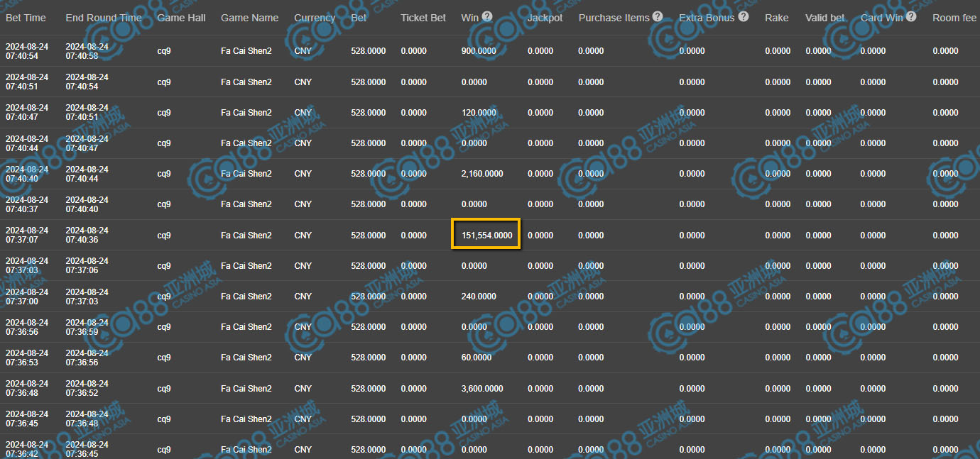Open the help icon beside Extra Bonus
980x459 pixels.
tap(744, 16)
